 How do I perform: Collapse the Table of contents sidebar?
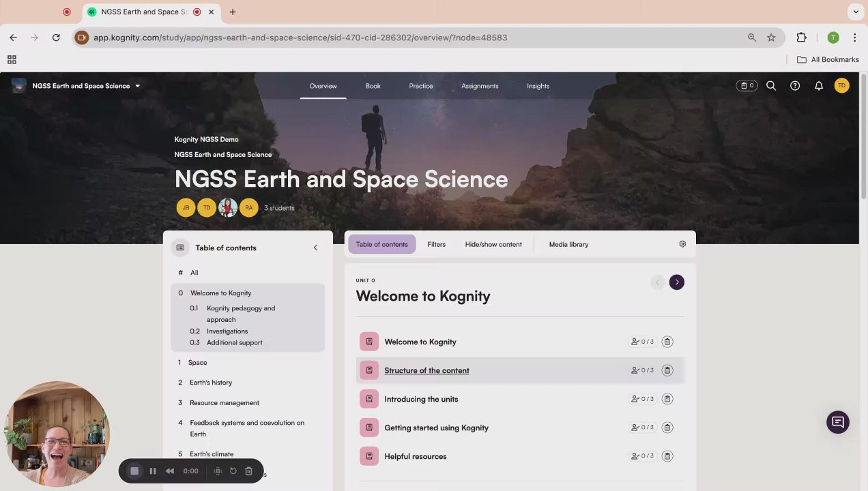point(315,248)
